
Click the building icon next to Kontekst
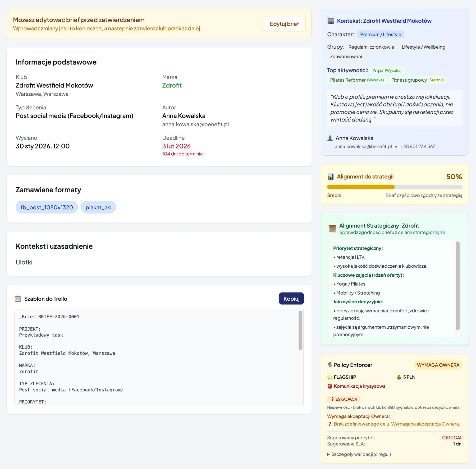[x=331, y=21]
